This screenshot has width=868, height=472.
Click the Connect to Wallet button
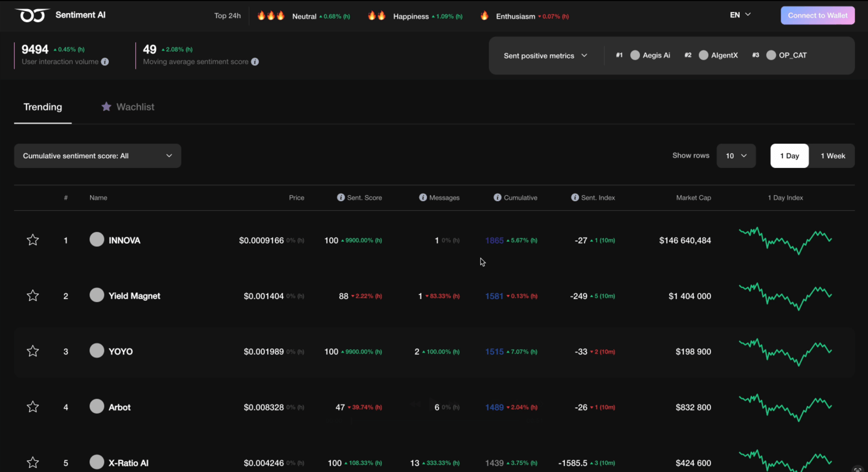pyautogui.click(x=817, y=14)
